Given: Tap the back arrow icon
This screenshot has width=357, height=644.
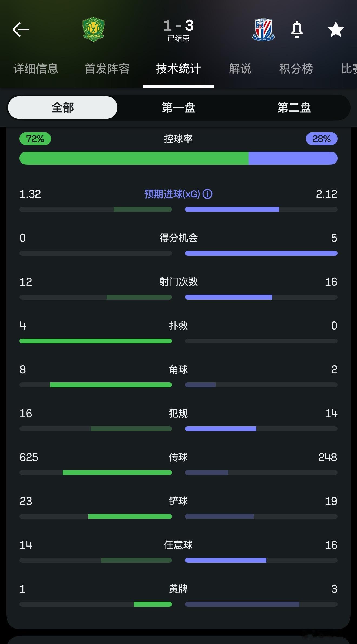Looking at the screenshot, I should point(21,30).
